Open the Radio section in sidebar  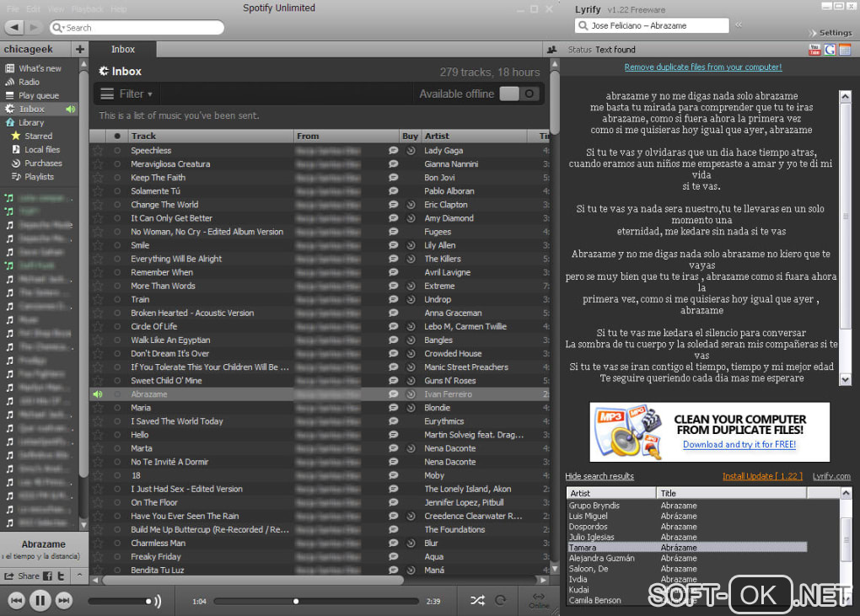coord(29,82)
